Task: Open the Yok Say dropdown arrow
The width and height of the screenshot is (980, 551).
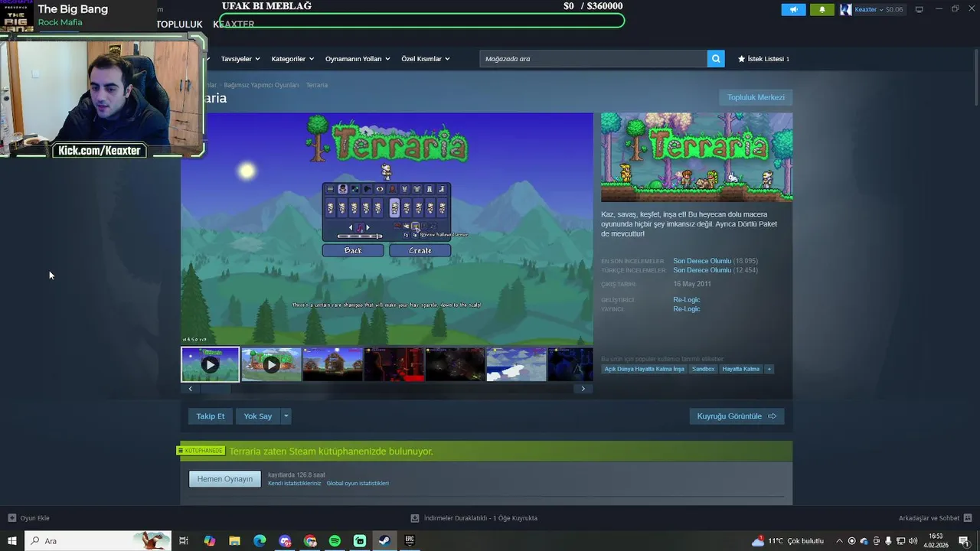Action: pyautogui.click(x=286, y=416)
